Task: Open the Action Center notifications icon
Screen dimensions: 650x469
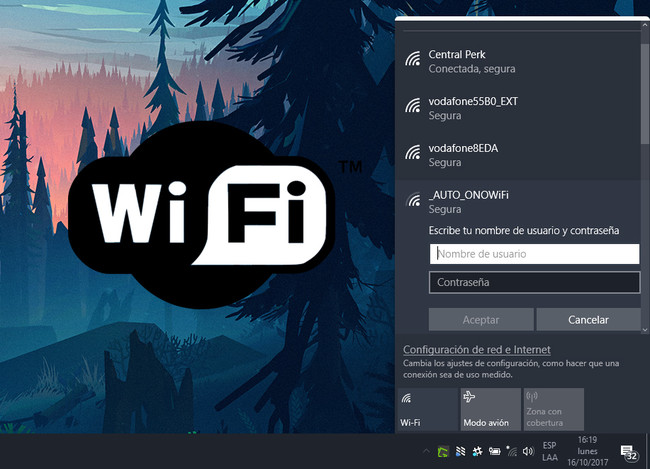Action: coord(628,452)
